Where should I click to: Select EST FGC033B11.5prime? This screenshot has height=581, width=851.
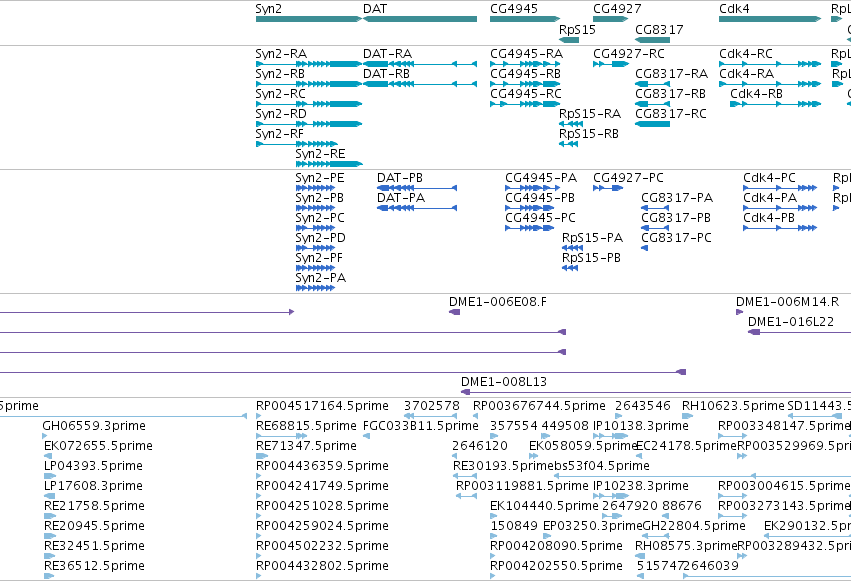pos(366,436)
